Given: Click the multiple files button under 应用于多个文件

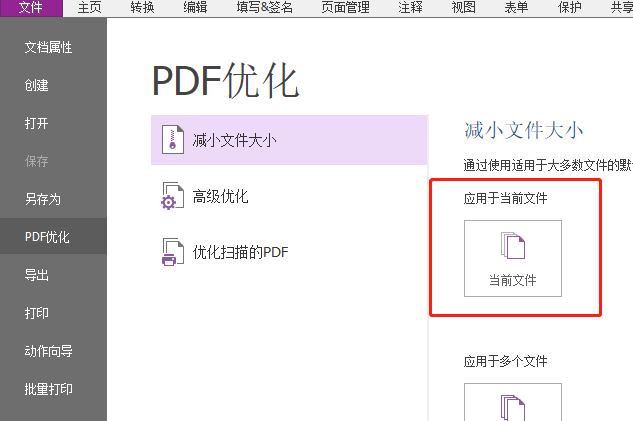Looking at the screenshot, I should [513, 402].
